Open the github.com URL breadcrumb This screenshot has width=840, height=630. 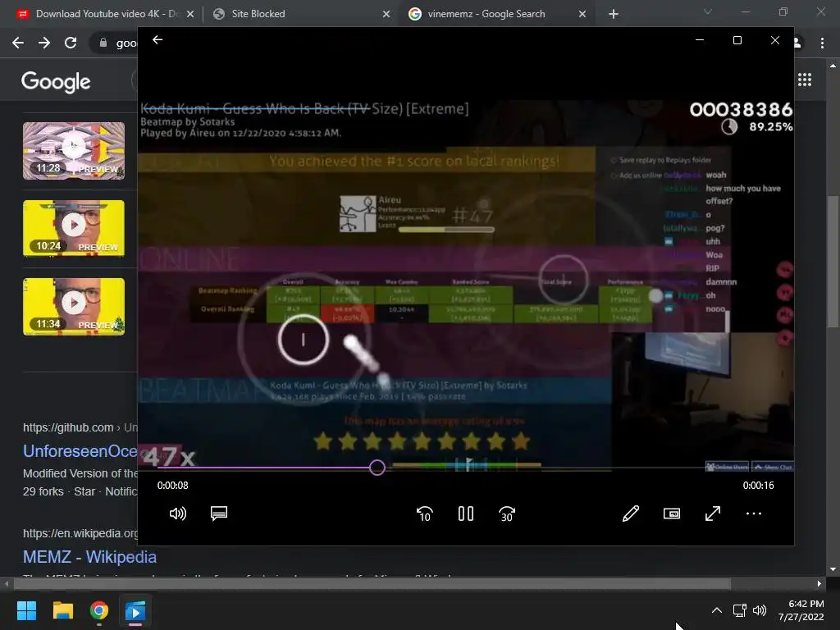pyautogui.click(x=80, y=427)
